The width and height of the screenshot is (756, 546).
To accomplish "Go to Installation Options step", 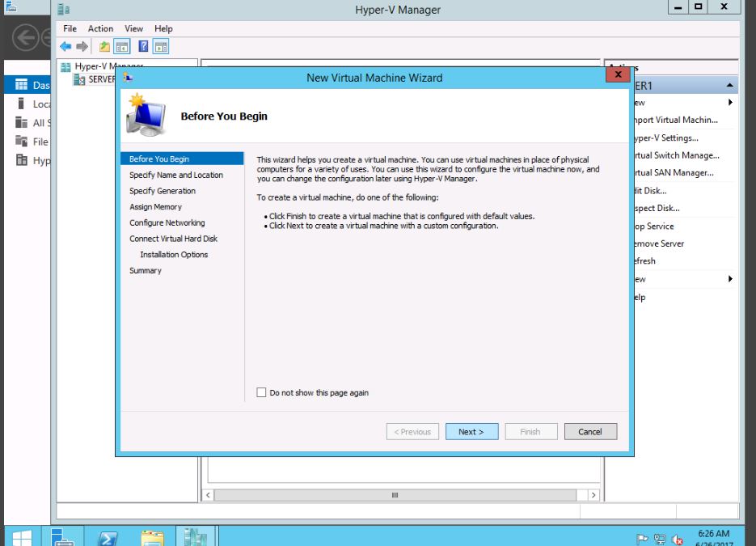I will pyautogui.click(x=174, y=255).
